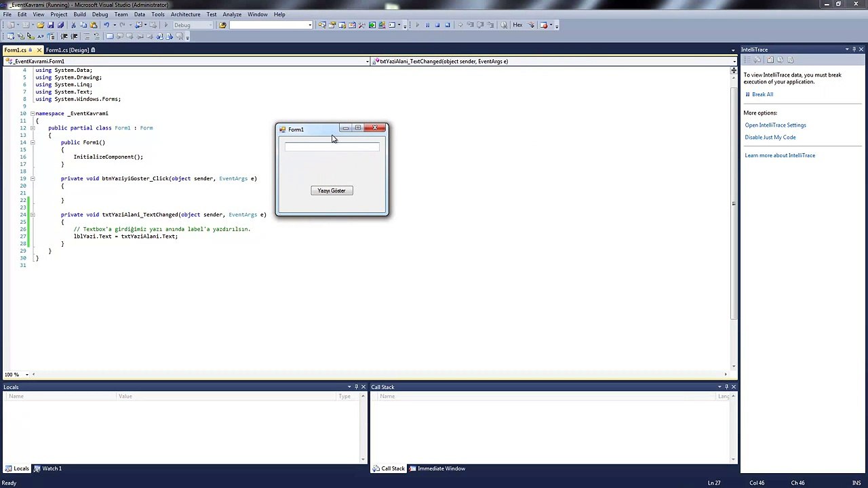868x488 pixels.
Task: Open IntelliTrace Settings link
Action: coord(775,125)
